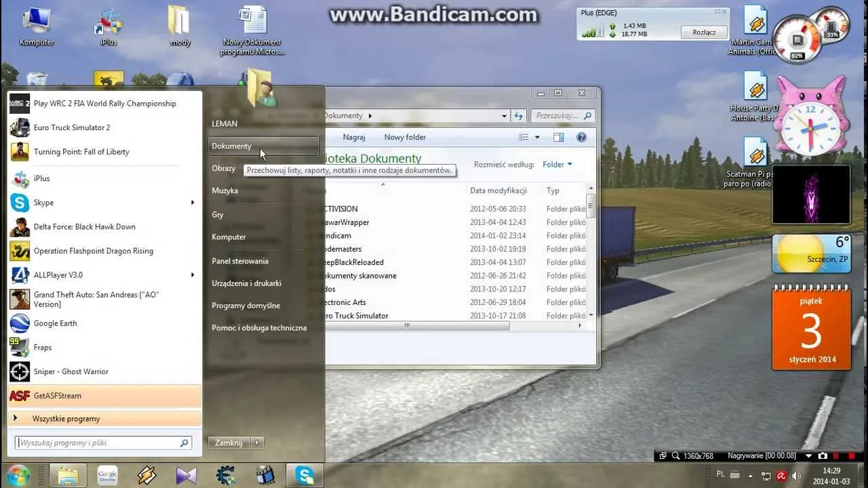Screen dimensions: 868x488
Task: Open LEMAN user folder link
Action: pyautogui.click(x=224, y=124)
